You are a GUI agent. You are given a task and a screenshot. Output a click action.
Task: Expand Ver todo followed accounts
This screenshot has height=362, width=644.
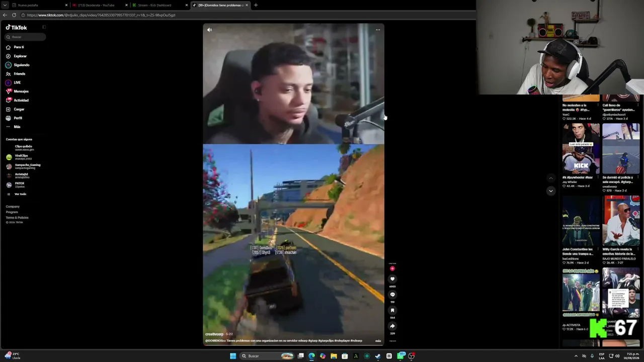pyautogui.click(x=16, y=194)
